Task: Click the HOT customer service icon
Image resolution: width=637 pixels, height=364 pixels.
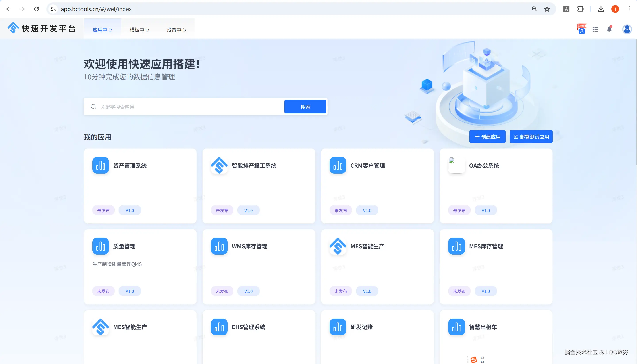Action: coord(581,29)
